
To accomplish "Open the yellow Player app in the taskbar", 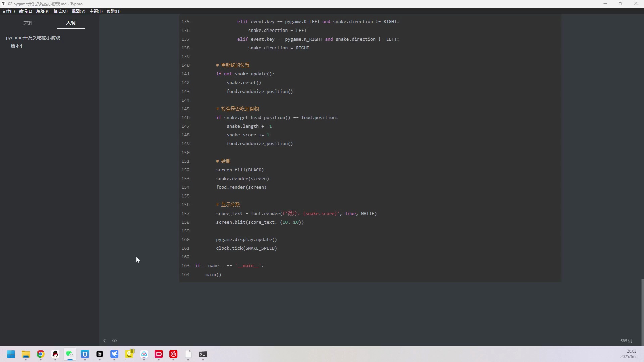I will (129, 354).
